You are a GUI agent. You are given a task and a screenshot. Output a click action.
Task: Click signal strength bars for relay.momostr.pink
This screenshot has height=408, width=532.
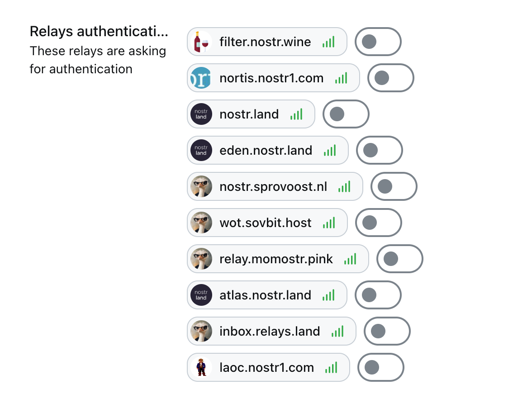click(x=350, y=259)
